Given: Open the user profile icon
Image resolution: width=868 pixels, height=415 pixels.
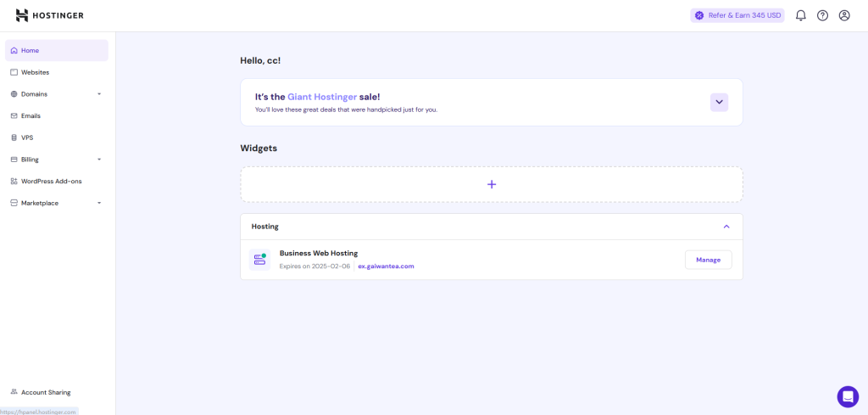Looking at the screenshot, I should 844,15.
